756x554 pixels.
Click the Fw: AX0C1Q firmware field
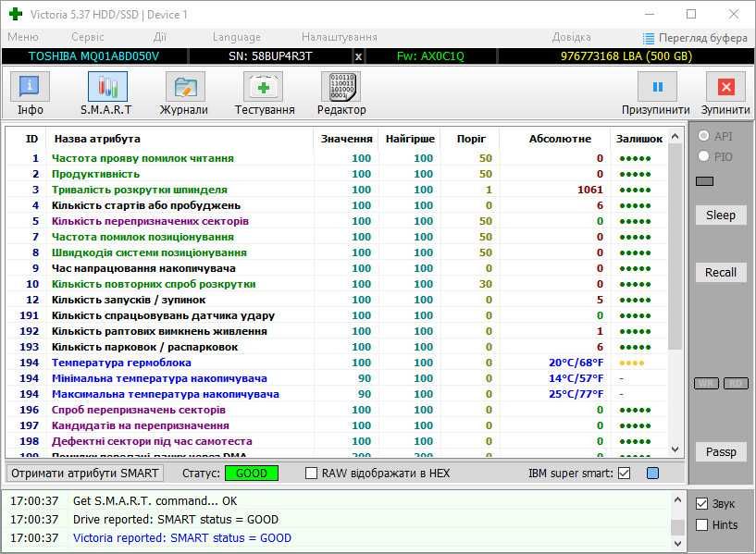[430, 56]
